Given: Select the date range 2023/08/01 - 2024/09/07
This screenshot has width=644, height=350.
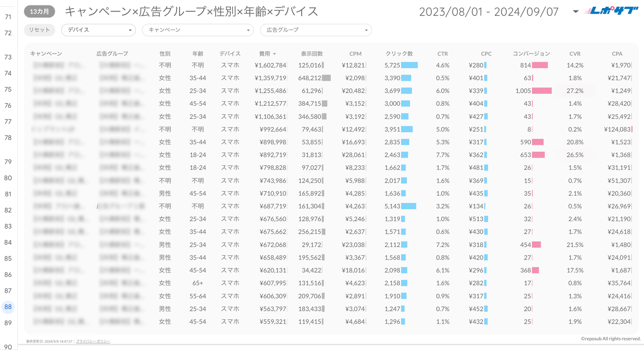Looking at the screenshot, I should click(488, 12).
